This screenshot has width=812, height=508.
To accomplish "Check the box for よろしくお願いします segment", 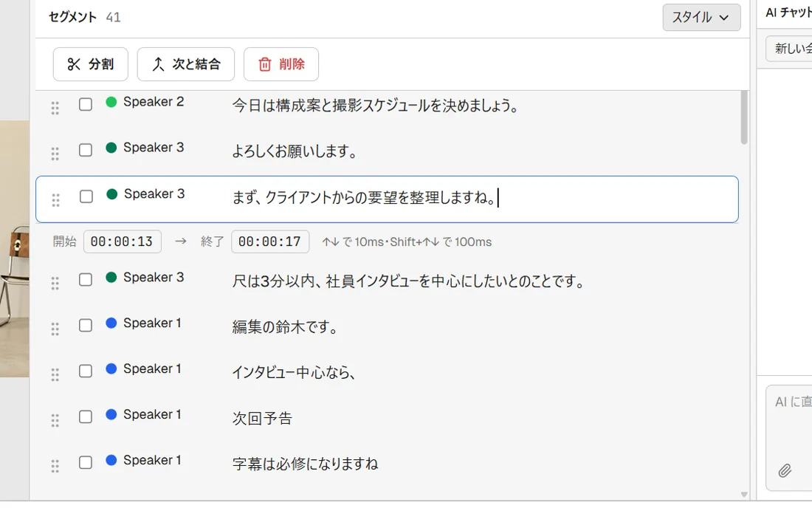I will [x=86, y=150].
